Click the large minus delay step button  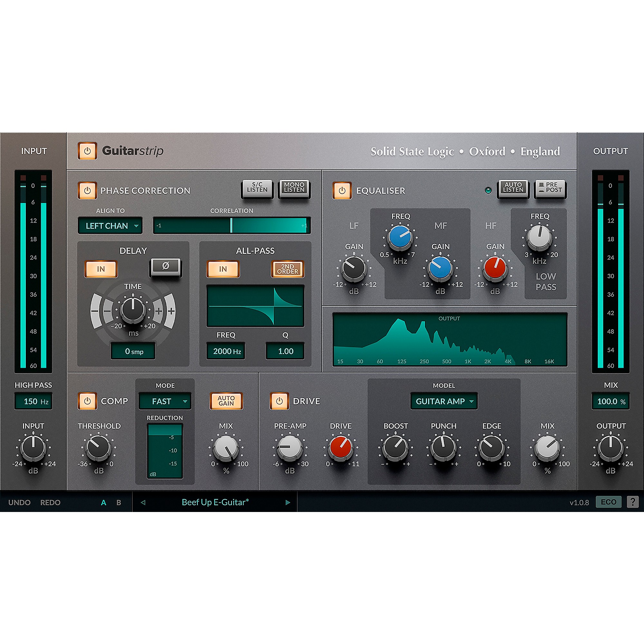(95, 311)
